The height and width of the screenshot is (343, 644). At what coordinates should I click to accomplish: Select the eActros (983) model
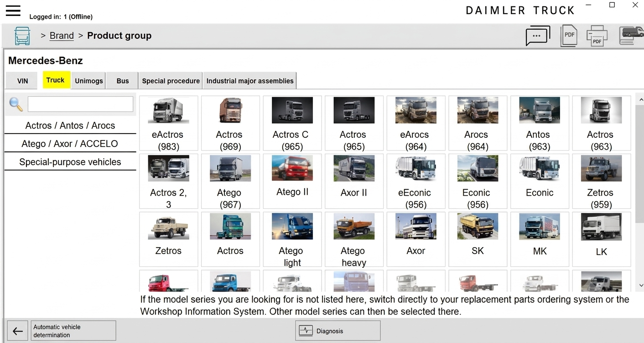coord(169,123)
